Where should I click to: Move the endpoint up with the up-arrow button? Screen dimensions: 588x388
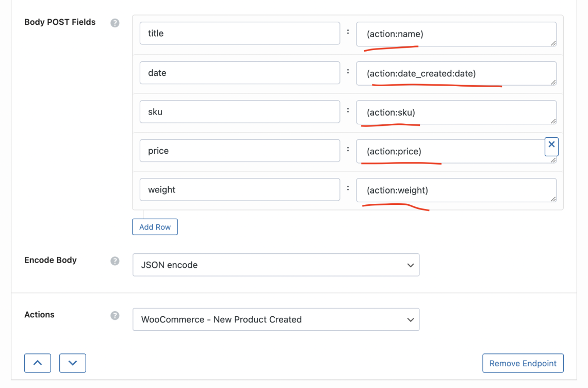click(x=37, y=363)
